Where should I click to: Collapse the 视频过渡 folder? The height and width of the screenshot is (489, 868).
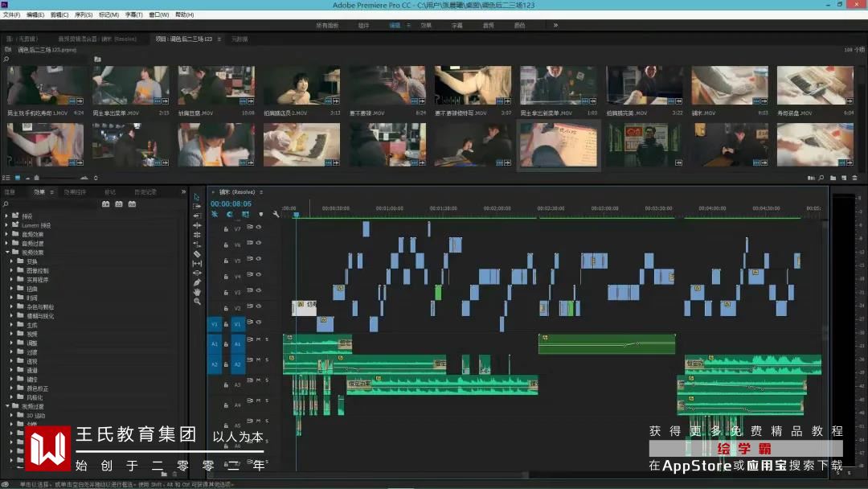click(x=7, y=406)
